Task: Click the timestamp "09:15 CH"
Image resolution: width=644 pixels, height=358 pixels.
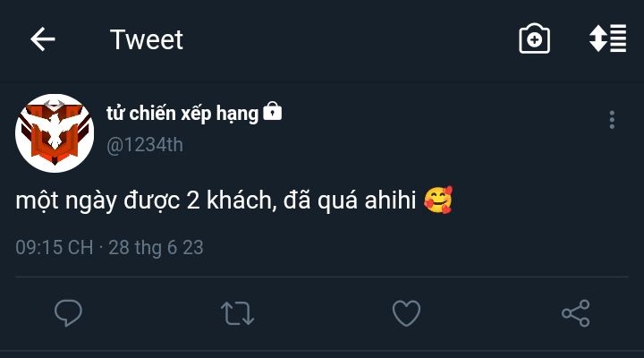Action: [55, 247]
